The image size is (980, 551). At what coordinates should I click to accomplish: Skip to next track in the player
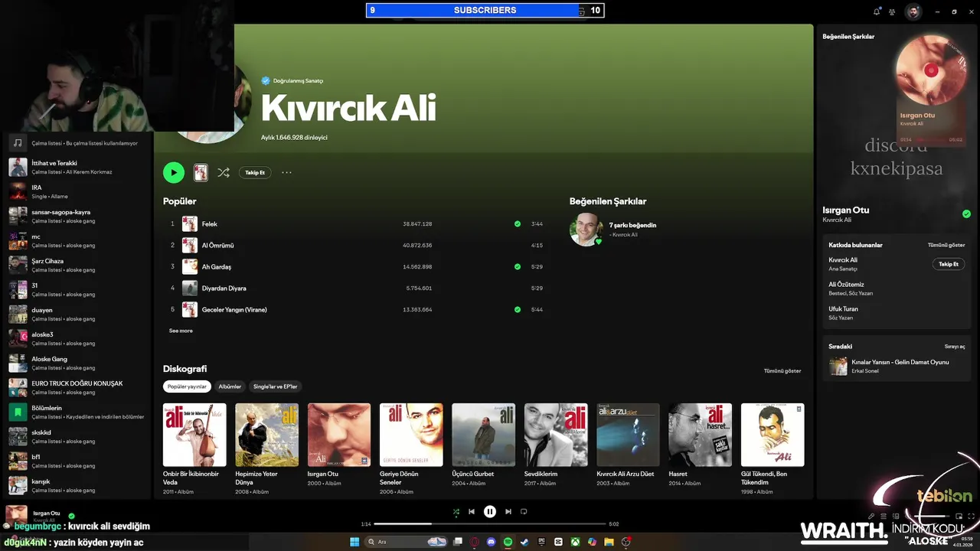click(x=508, y=512)
